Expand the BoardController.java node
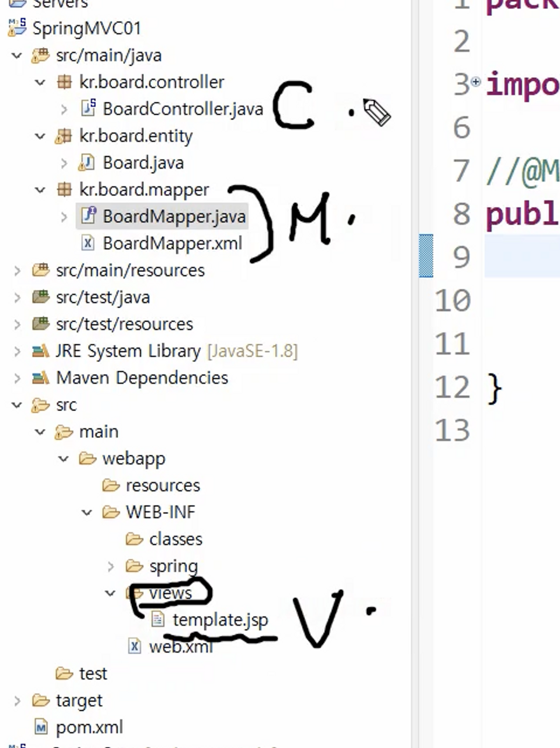Image resolution: width=560 pixels, height=748 pixels. 64,109
